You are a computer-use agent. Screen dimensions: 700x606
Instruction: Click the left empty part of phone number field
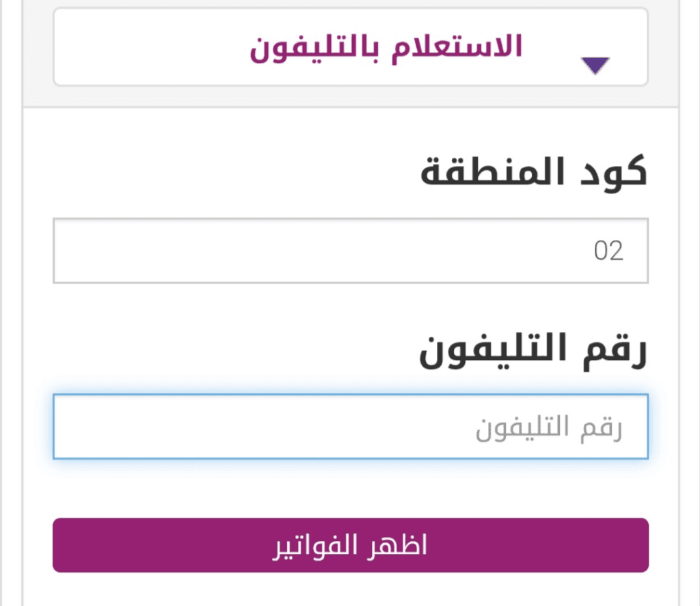click(x=171, y=427)
